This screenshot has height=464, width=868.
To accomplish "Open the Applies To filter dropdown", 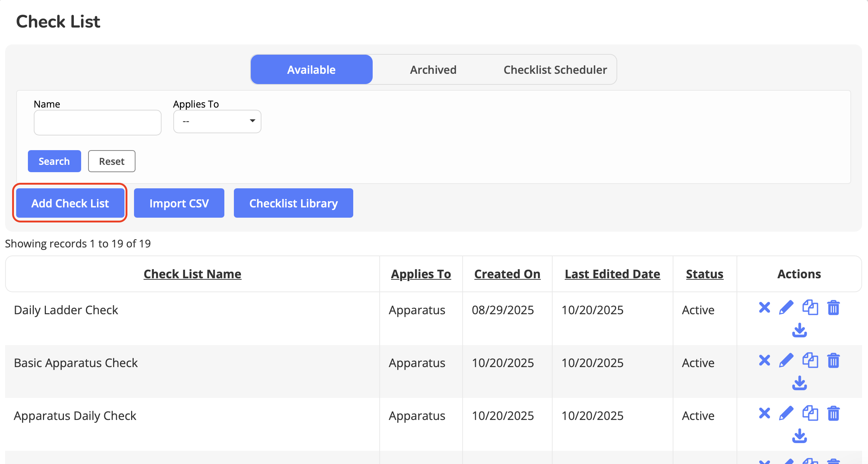I will pyautogui.click(x=217, y=121).
